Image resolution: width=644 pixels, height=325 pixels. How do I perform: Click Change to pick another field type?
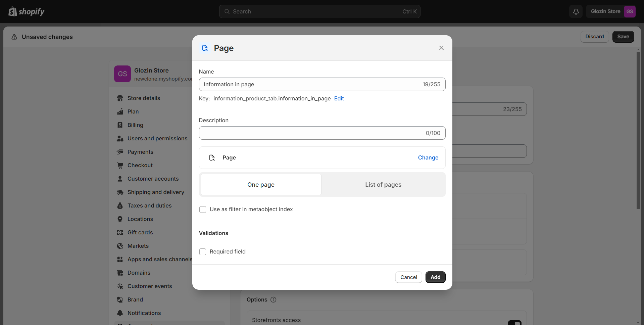428,157
